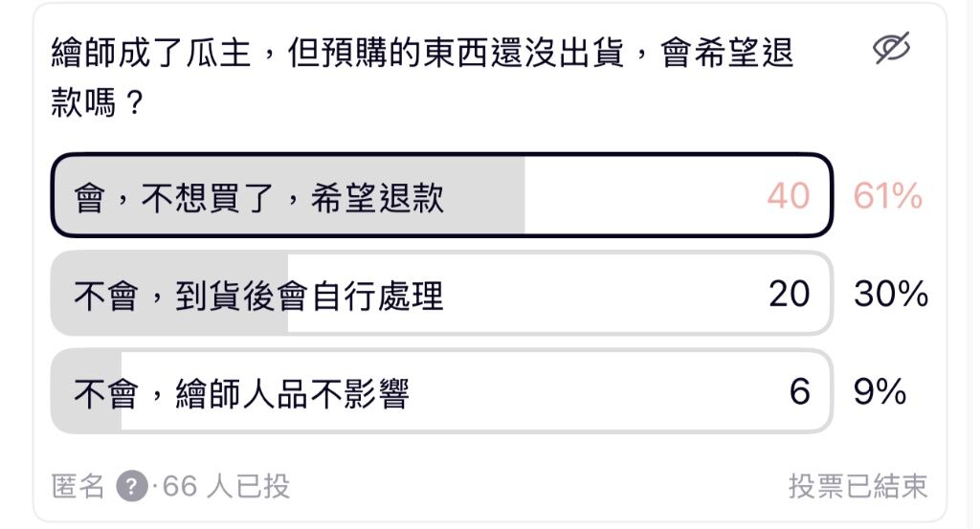Click the 匿名 anonymous label
Image resolution: width=980 pixels, height=529 pixels.
pos(78,486)
